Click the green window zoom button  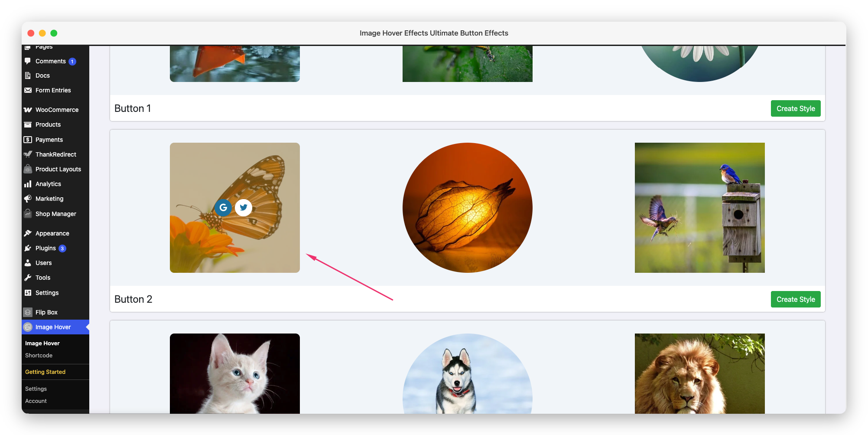tap(54, 33)
